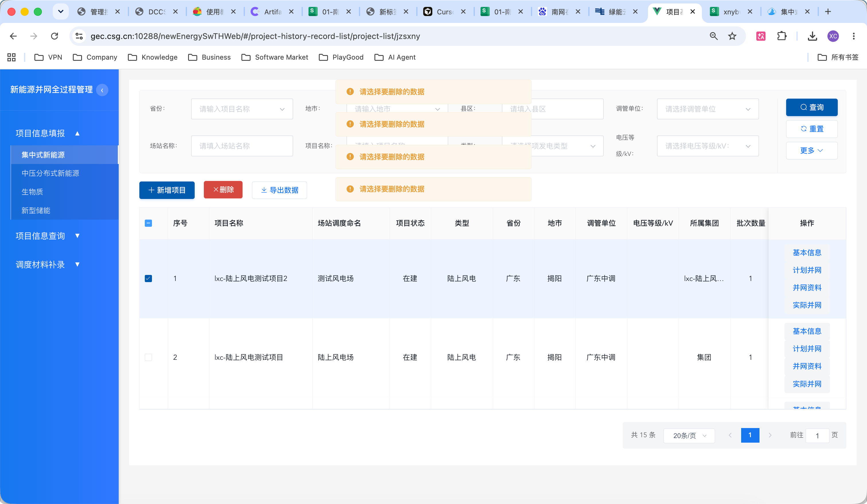Select 中压分布式新能源 in the sidebar
867x504 pixels.
tap(65, 173)
